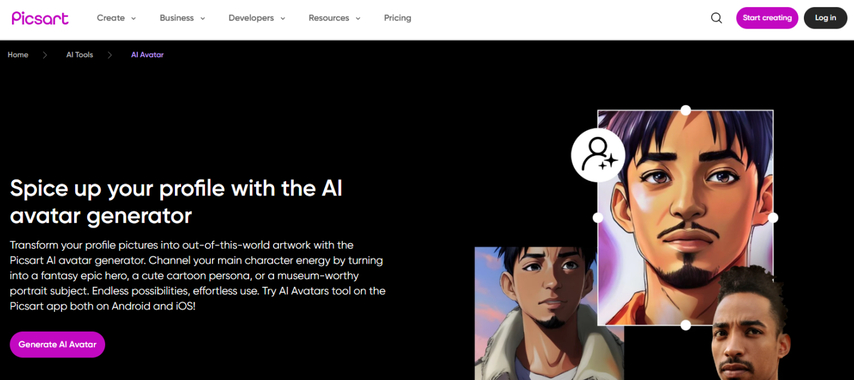Click Generate AI Avatar button

tap(57, 344)
